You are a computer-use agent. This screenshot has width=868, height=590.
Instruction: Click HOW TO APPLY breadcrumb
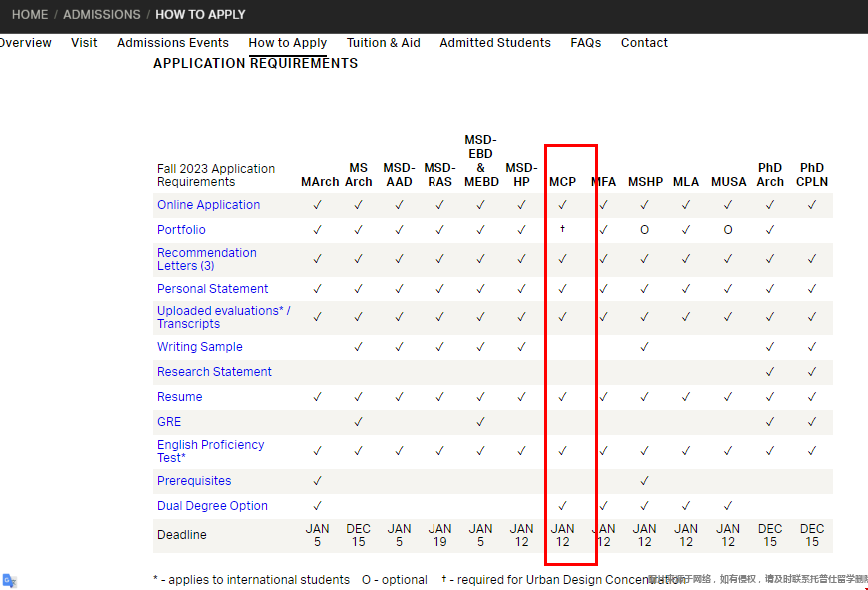point(200,14)
